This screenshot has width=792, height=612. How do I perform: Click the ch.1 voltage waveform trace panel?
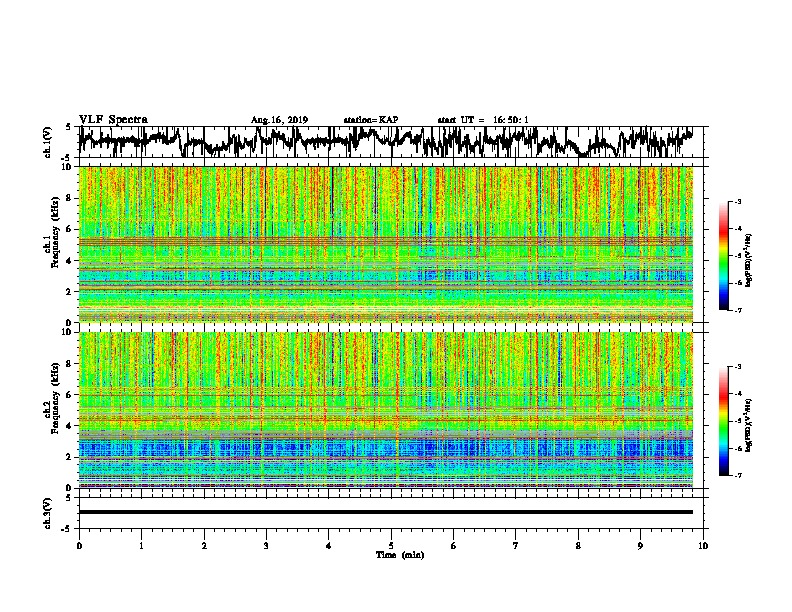[x=391, y=142]
